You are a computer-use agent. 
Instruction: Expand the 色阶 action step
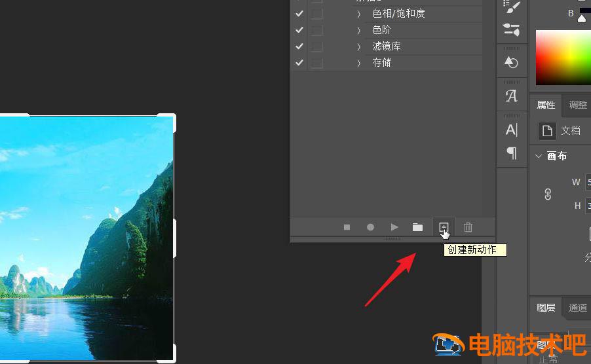click(359, 30)
